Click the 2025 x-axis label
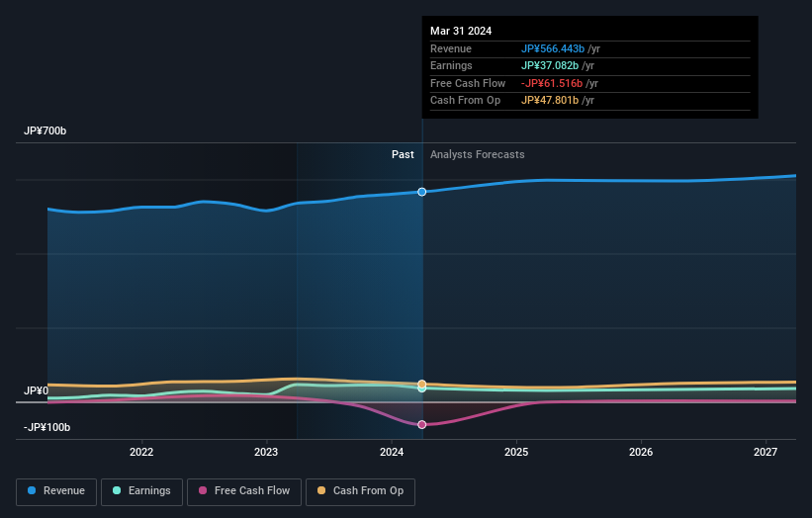812x518 pixels. [x=516, y=452]
